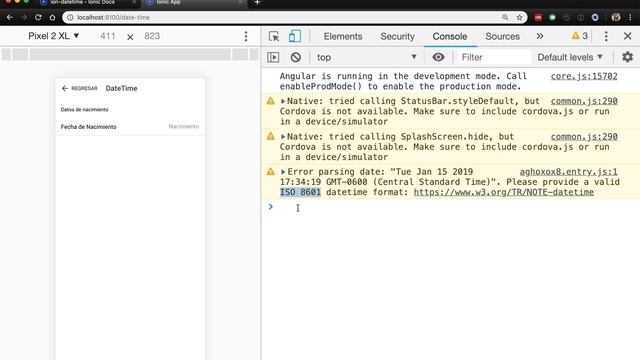The image size is (640, 360).
Task: Expand the Error parsing date warning
Action: [283, 172]
